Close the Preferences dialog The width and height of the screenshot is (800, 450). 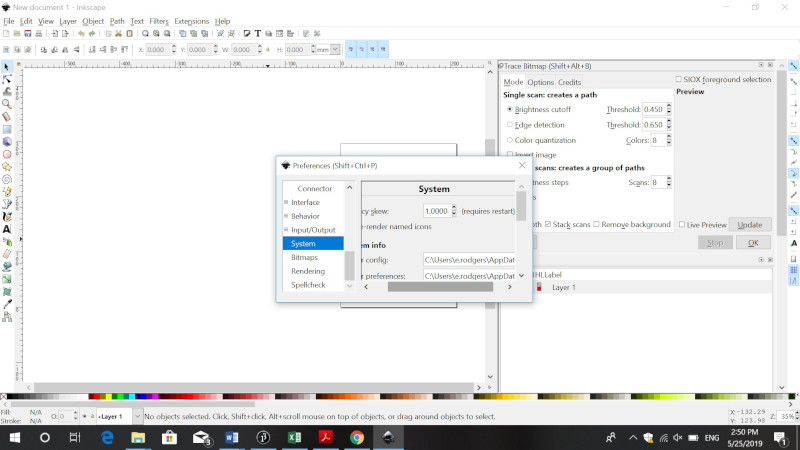(x=522, y=165)
